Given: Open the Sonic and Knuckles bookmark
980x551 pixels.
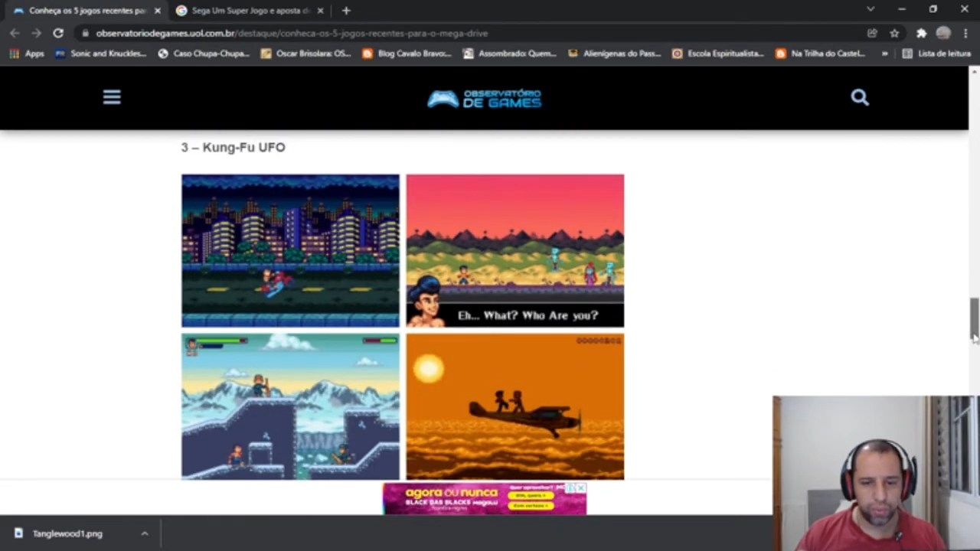Looking at the screenshot, I should tap(100, 54).
